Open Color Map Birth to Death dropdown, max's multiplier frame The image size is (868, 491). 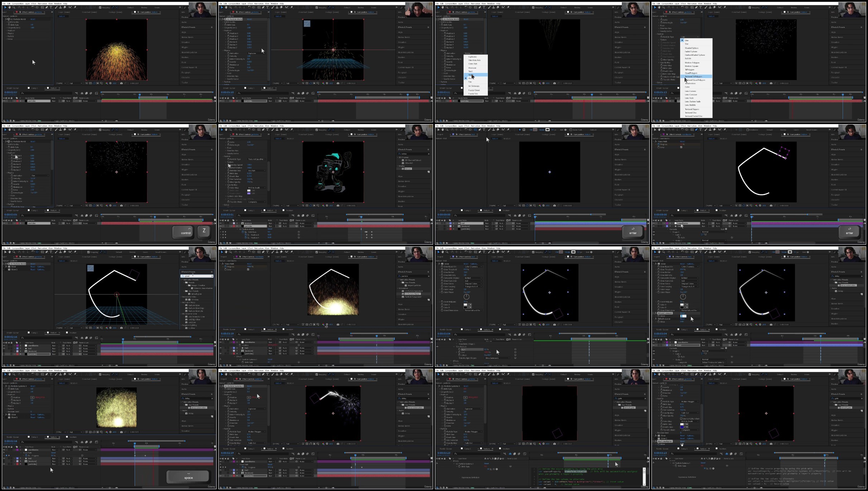pyautogui.click(x=690, y=421)
